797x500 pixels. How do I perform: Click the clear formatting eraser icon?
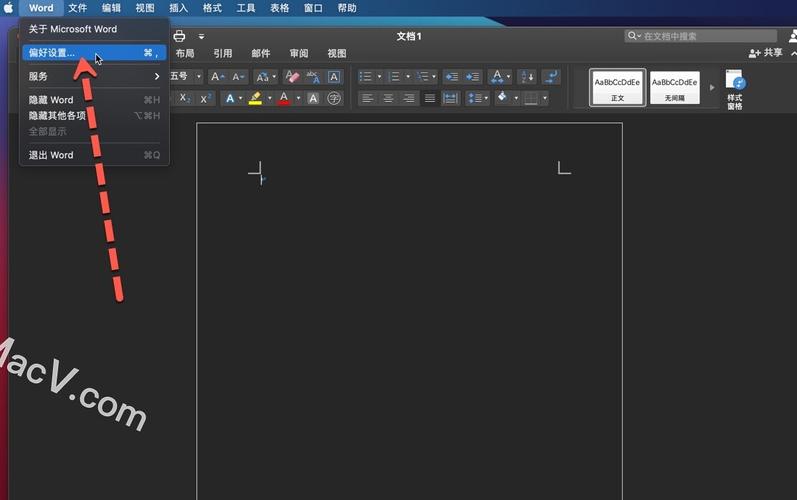292,77
